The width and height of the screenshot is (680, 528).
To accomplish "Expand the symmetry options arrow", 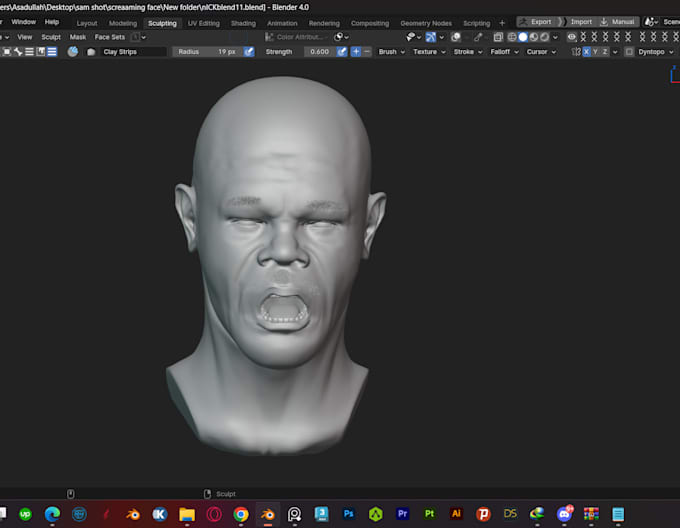I will tap(615, 52).
